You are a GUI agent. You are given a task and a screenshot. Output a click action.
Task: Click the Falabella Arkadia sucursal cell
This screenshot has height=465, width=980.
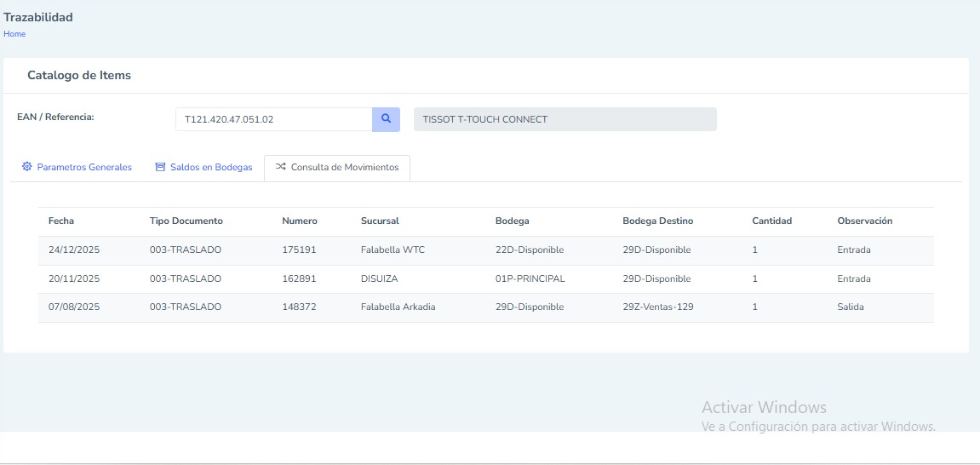398,307
